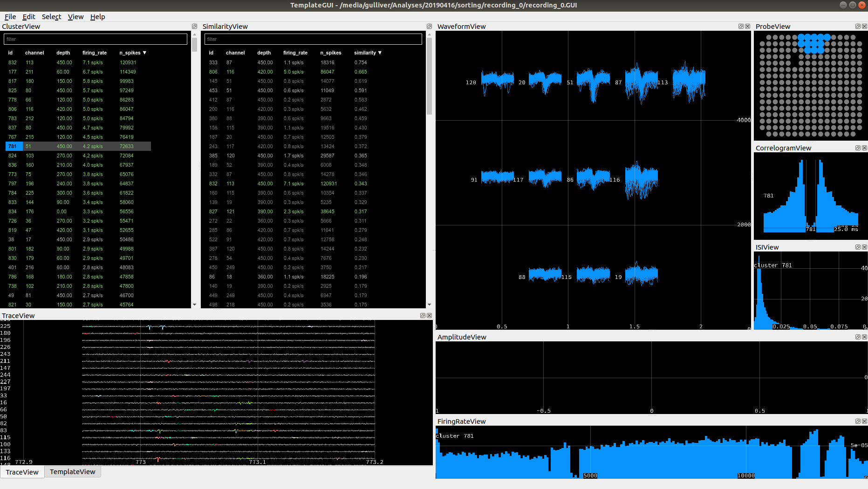Open the View menu
The image size is (868, 489).
pyautogui.click(x=75, y=17)
